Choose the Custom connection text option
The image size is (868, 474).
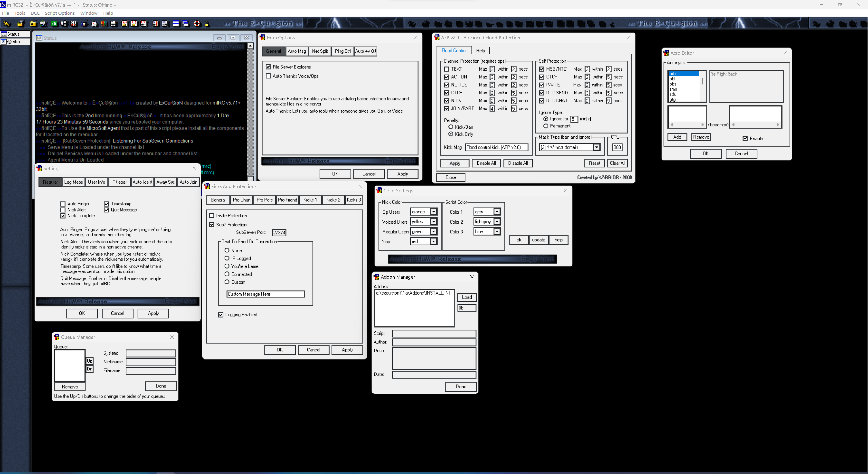coord(227,282)
